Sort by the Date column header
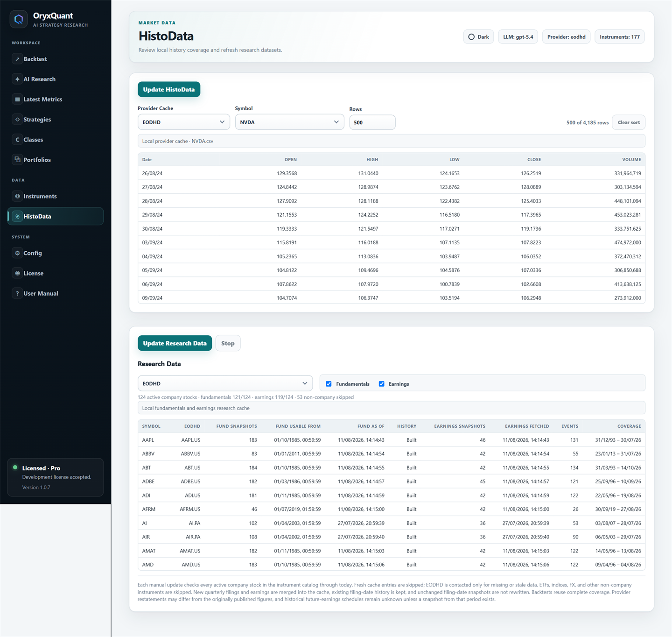The image size is (672, 637). tap(147, 160)
